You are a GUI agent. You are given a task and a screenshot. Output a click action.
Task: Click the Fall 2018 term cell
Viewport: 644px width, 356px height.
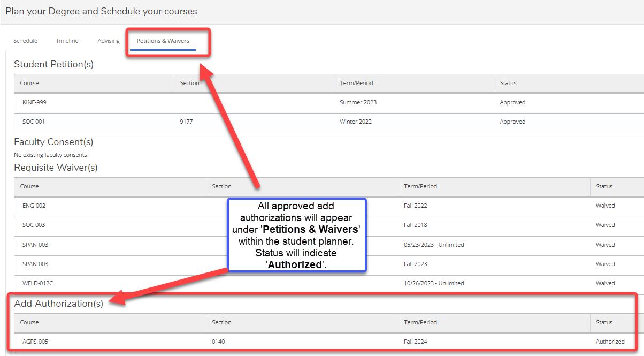click(416, 225)
